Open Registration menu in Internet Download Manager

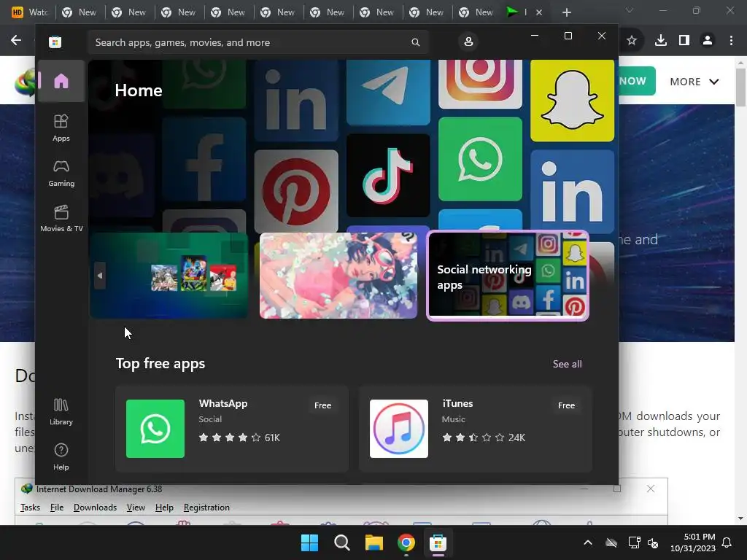pyautogui.click(x=206, y=507)
